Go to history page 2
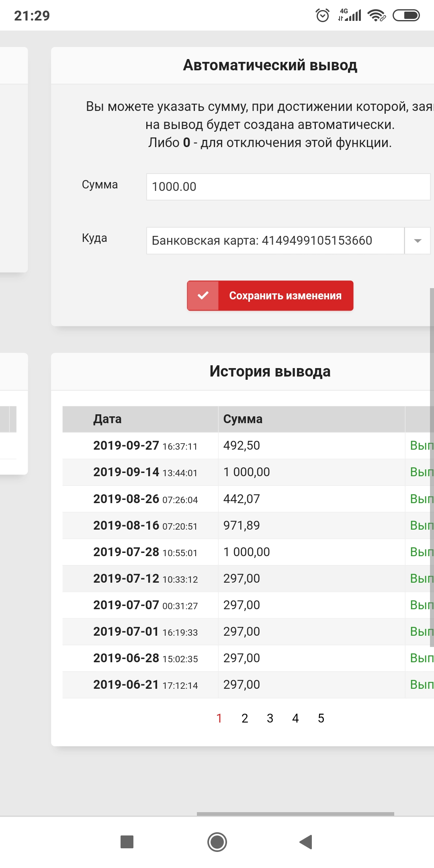The width and height of the screenshot is (434, 868). click(245, 718)
